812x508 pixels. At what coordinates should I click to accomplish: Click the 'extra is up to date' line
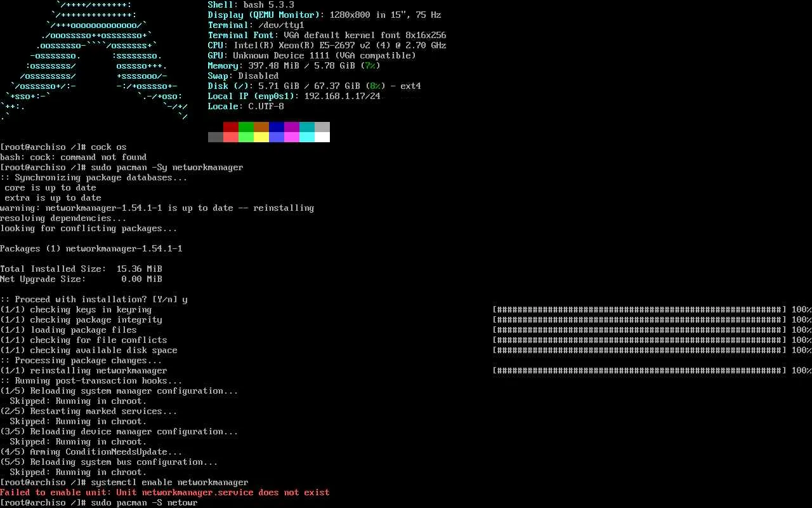[53, 198]
